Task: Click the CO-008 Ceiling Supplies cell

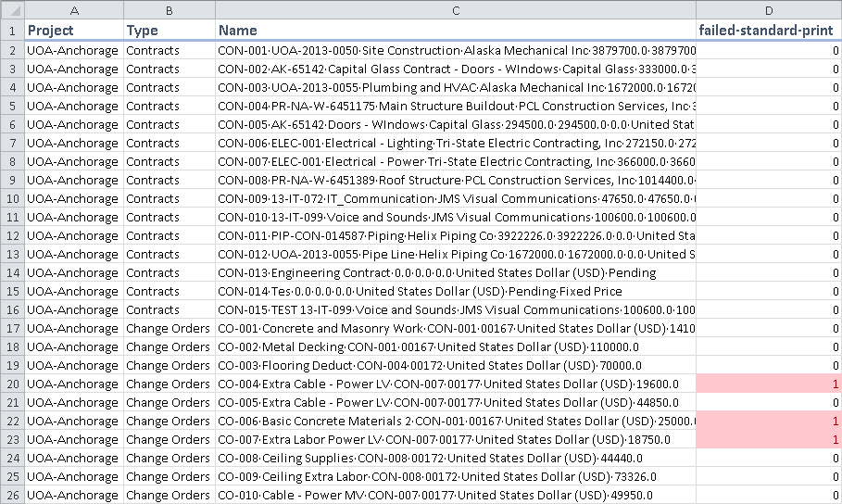Action: (x=456, y=459)
